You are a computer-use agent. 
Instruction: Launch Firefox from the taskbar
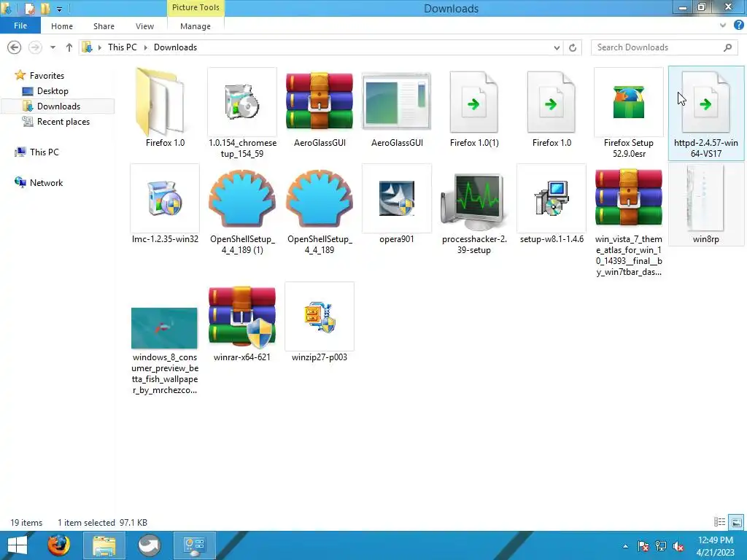pos(58,545)
